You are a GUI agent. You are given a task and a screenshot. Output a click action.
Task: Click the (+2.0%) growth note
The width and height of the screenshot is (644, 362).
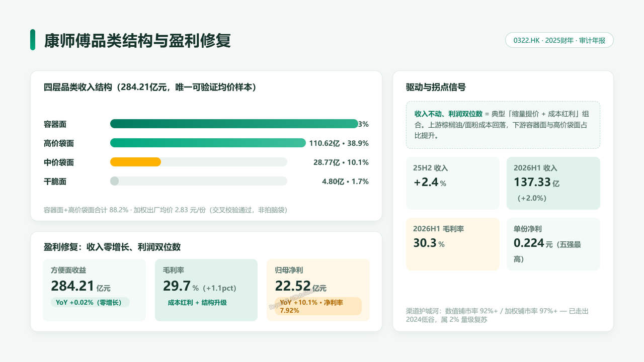point(532,198)
